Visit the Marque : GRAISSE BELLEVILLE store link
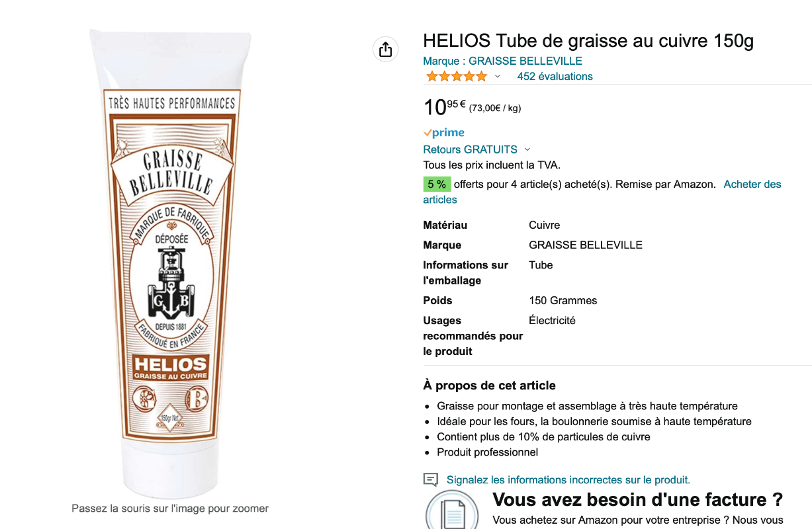 point(503,61)
